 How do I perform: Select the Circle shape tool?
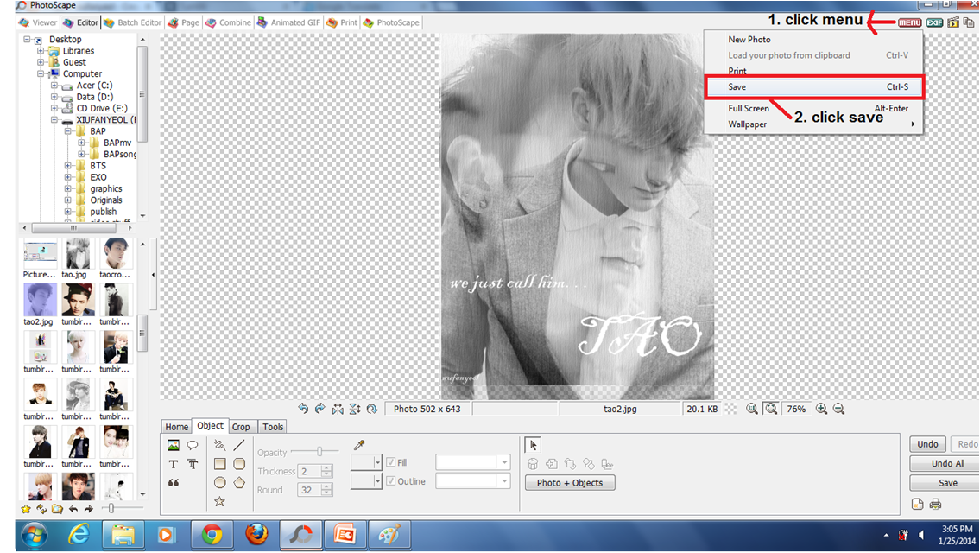(219, 483)
